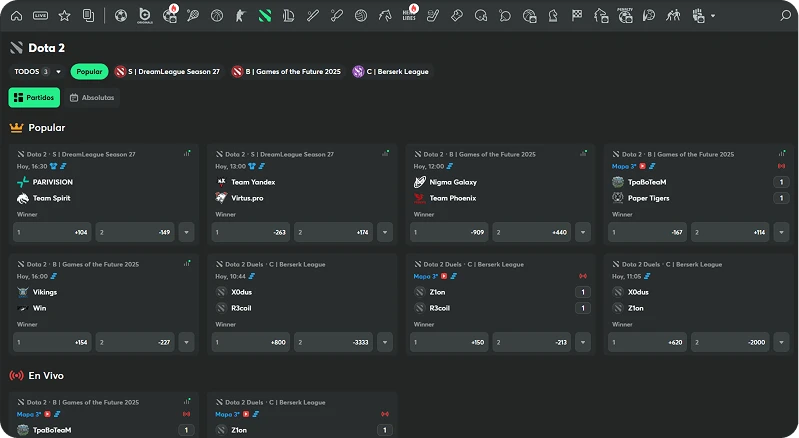Image resolution: width=799 pixels, height=438 pixels.
Task: Select the tennis racket sport icon
Action: tap(192, 15)
